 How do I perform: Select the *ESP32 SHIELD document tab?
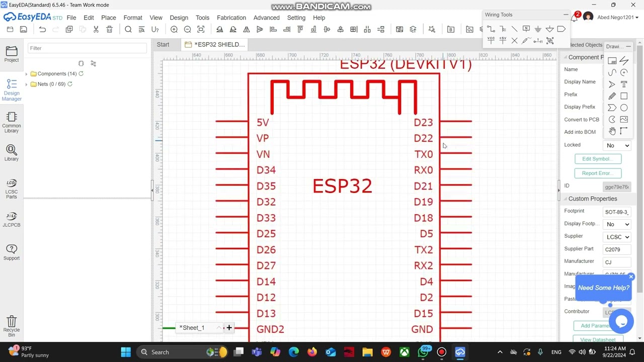pyautogui.click(x=215, y=44)
